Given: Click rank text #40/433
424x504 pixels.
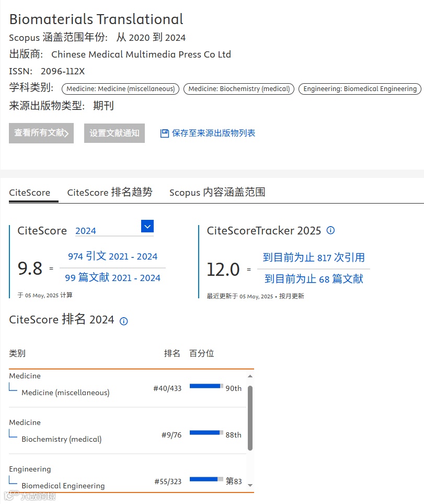Looking at the screenshot, I should 167,388.
